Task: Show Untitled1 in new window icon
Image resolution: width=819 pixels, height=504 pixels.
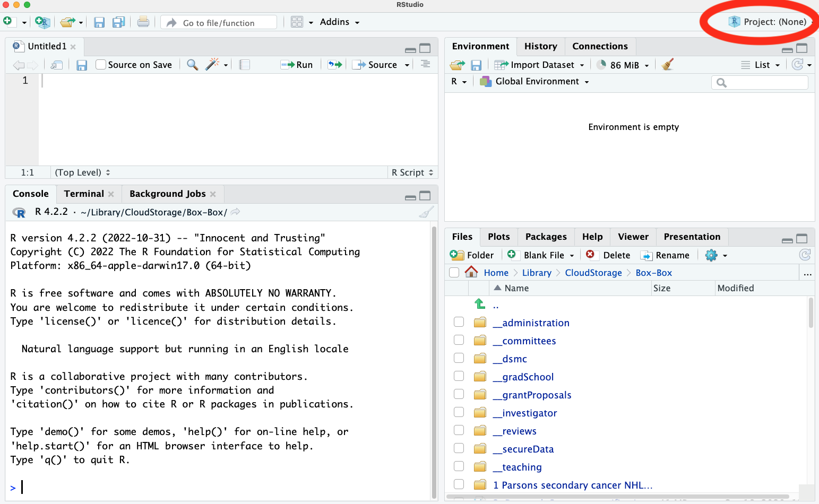Action: [56, 65]
